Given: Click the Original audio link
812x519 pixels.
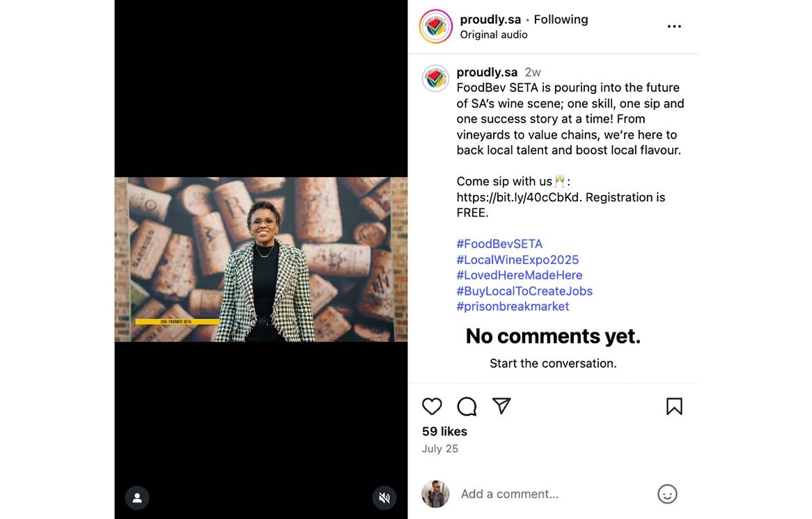Looking at the screenshot, I should pyautogui.click(x=494, y=35).
